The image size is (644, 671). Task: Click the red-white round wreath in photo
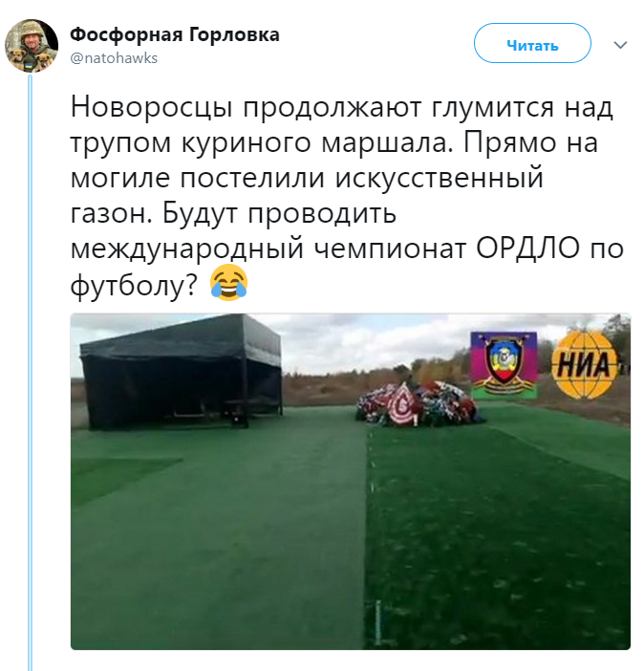(x=404, y=405)
